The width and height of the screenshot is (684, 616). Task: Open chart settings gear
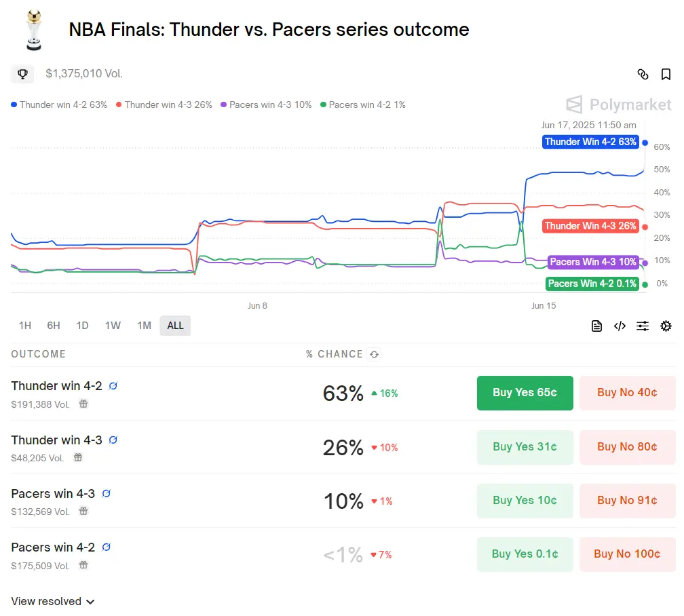[x=666, y=326]
